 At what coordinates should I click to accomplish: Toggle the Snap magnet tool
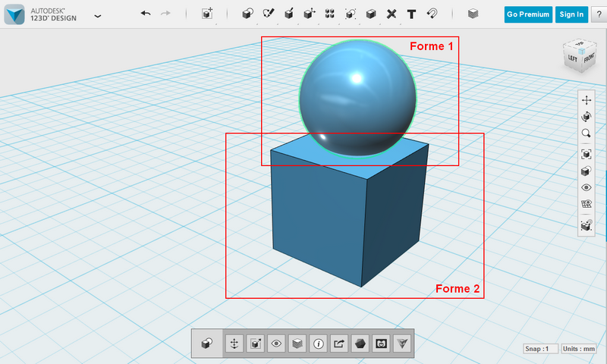[432, 14]
